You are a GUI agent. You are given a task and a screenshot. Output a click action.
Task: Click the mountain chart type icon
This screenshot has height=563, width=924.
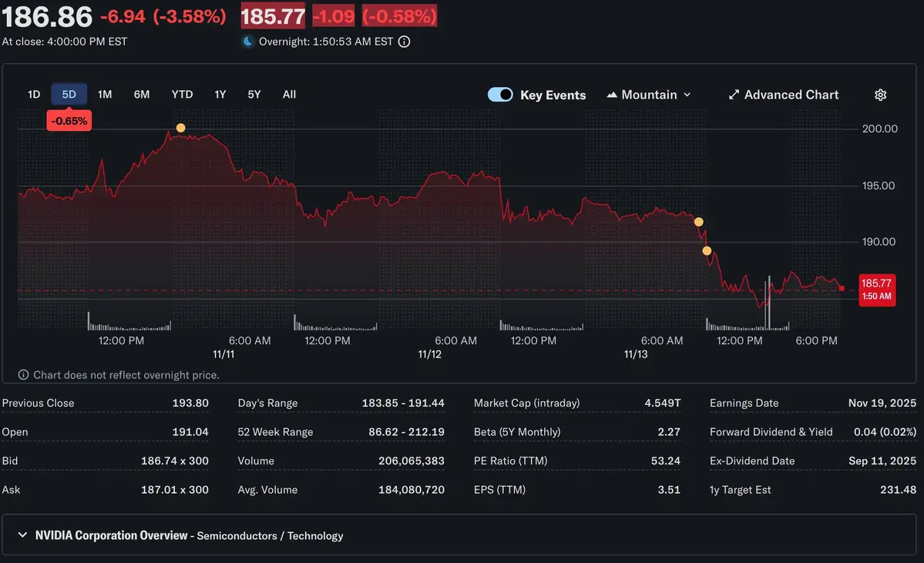coord(612,95)
